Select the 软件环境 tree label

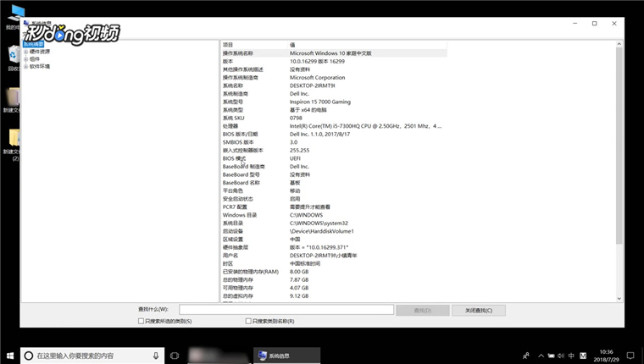click(x=40, y=67)
